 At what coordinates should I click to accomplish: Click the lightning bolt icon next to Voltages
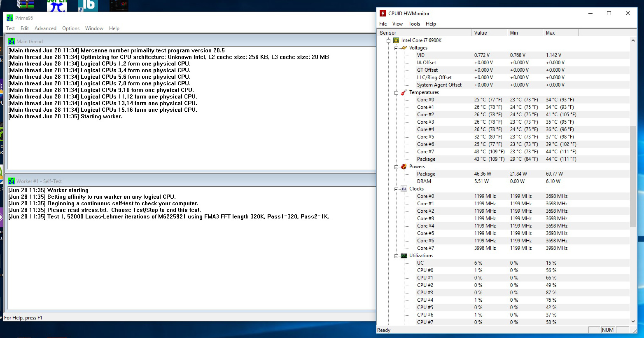(x=404, y=48)
